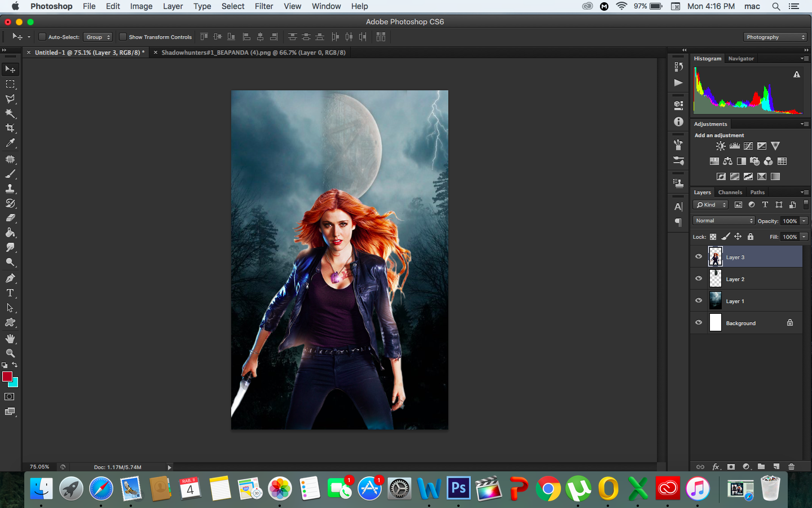Open the Layers panel options menu
The width and height of the screenshot is (812, 508).
[805, 192]
